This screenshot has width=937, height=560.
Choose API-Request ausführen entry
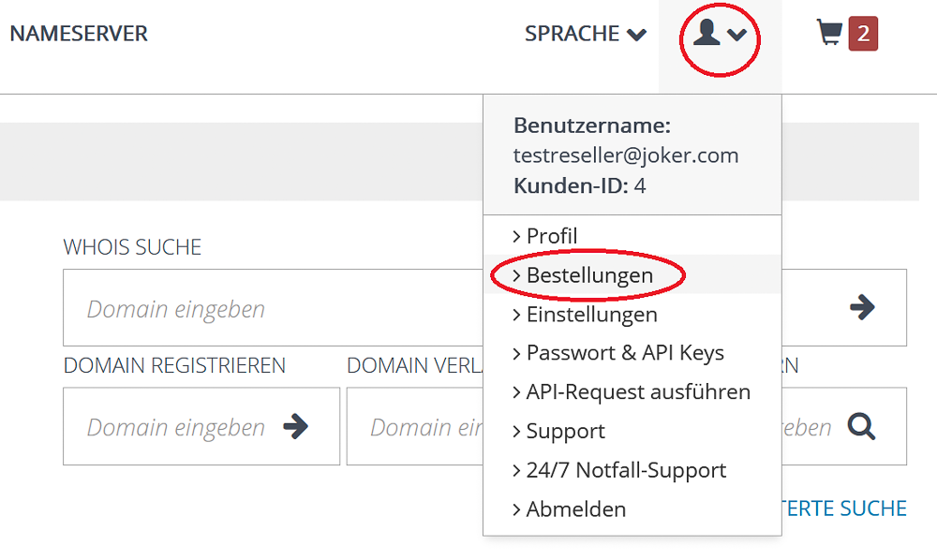pyautogui.click(x=632, y=391)
